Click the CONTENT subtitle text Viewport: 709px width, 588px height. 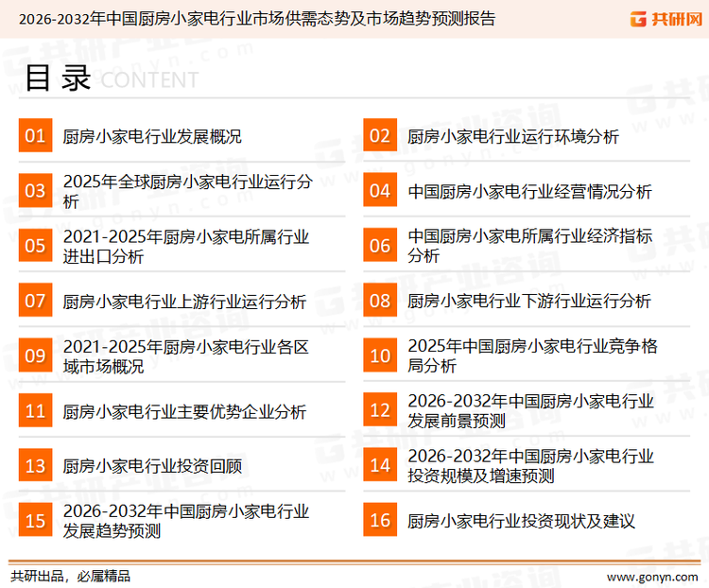[x=149, y=80]
